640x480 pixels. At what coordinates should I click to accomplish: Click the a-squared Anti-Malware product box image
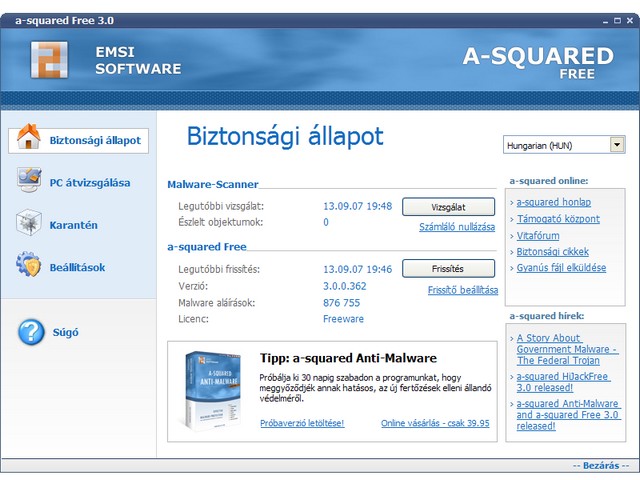point(211,391)
